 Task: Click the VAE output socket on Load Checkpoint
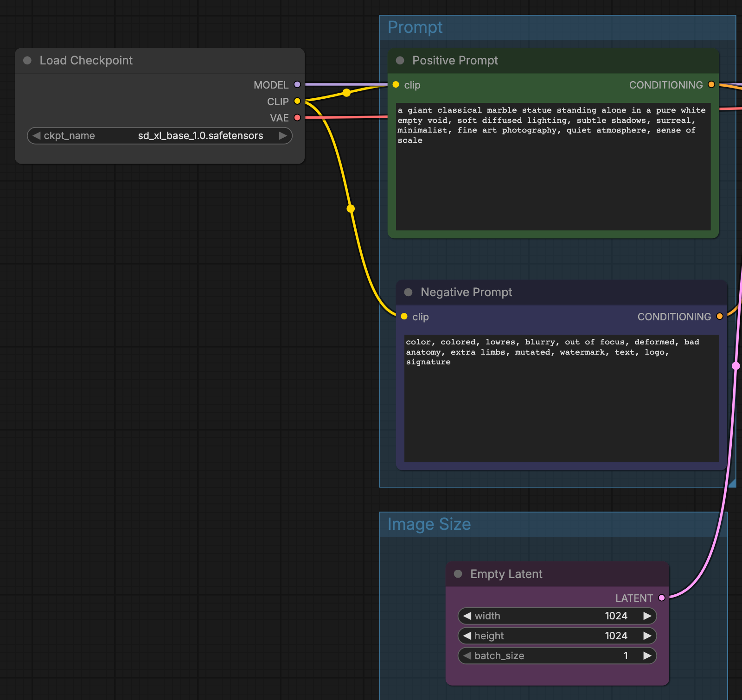297,118
